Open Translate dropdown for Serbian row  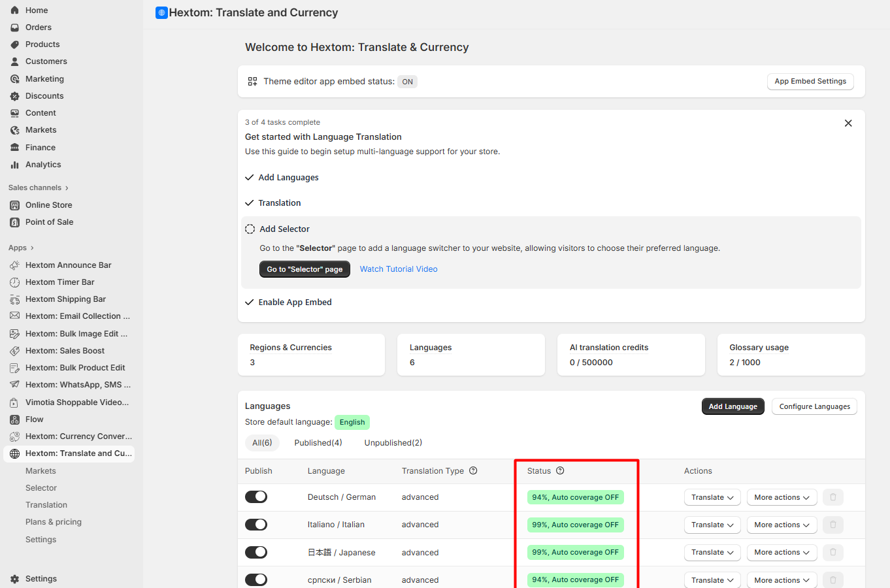[712, 580]
